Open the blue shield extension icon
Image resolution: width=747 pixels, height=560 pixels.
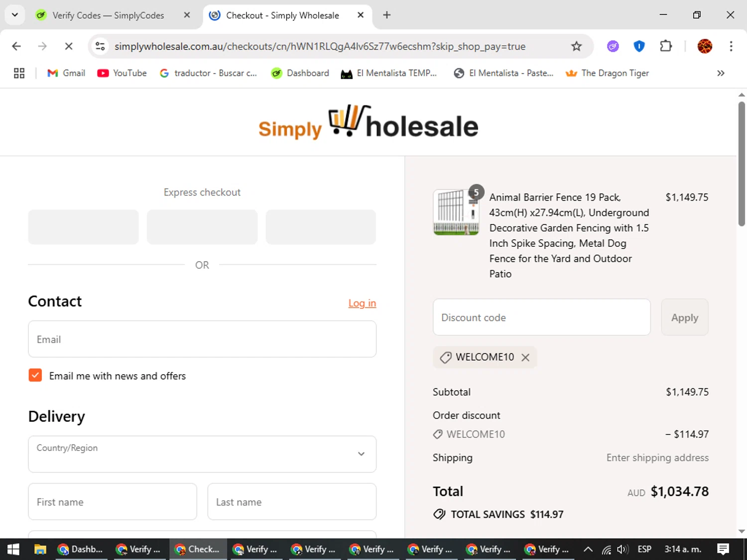[x=639, y=46]
